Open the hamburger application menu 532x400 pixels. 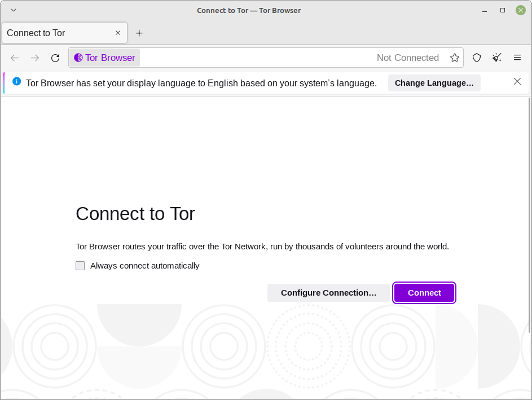(x=517, y=58)
